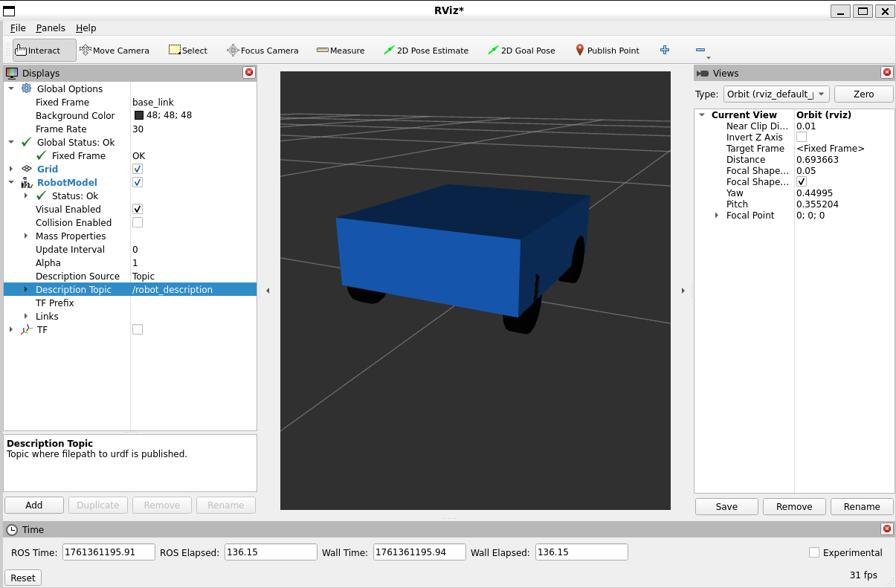
Task: Expand the Mass Properties item
Action: 26,236
